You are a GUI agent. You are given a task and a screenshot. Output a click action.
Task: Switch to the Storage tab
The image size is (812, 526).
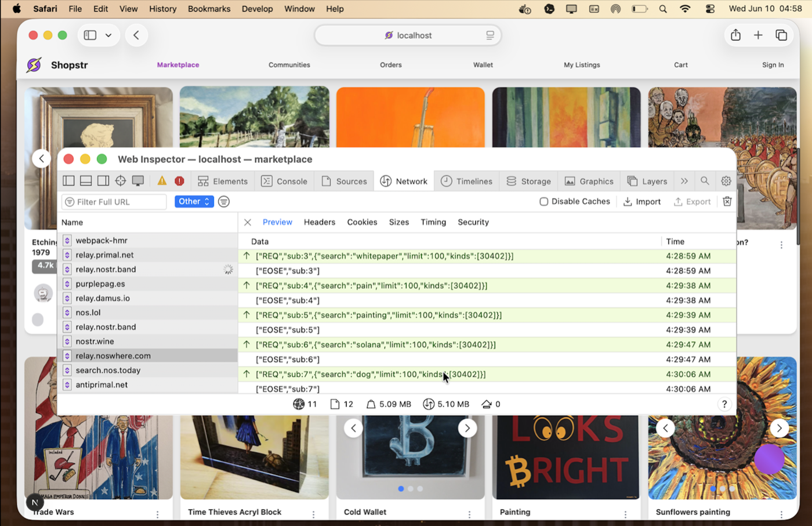[528, 182]
